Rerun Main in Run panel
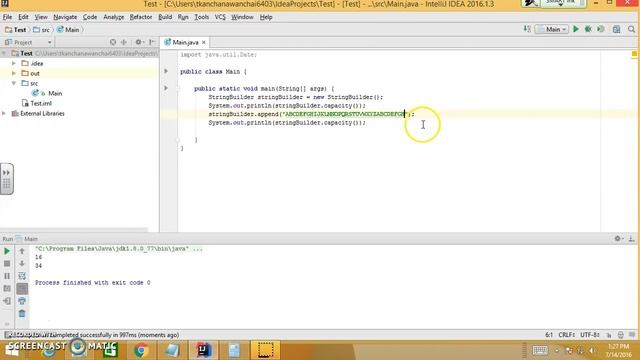 (7, 251)
